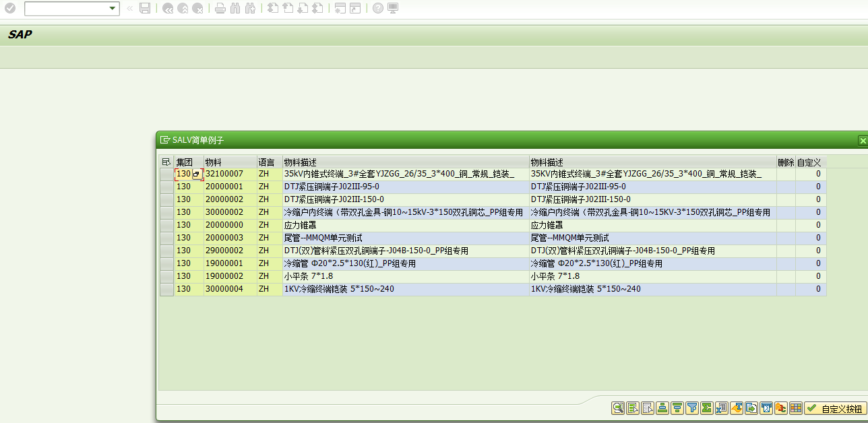The width and height of the screenshot is (868, 423).
Task: Choose a layout with the grid icon
Action: (x=795, y=408)
